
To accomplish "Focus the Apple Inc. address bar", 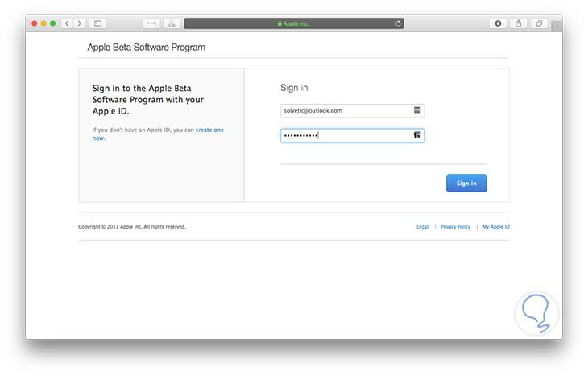I will point(294,23).
